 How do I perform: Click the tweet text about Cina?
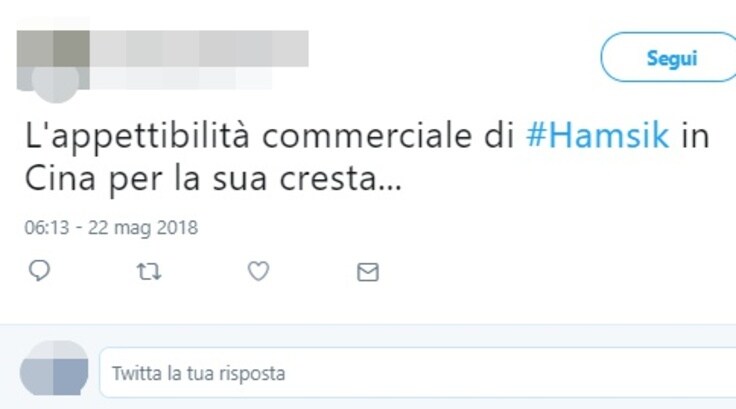(367, 157)
